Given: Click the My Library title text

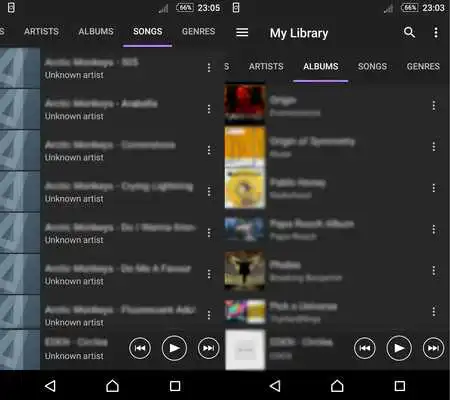Looking at the screenshot, I should pyautogui.click(x=299, y=33).
